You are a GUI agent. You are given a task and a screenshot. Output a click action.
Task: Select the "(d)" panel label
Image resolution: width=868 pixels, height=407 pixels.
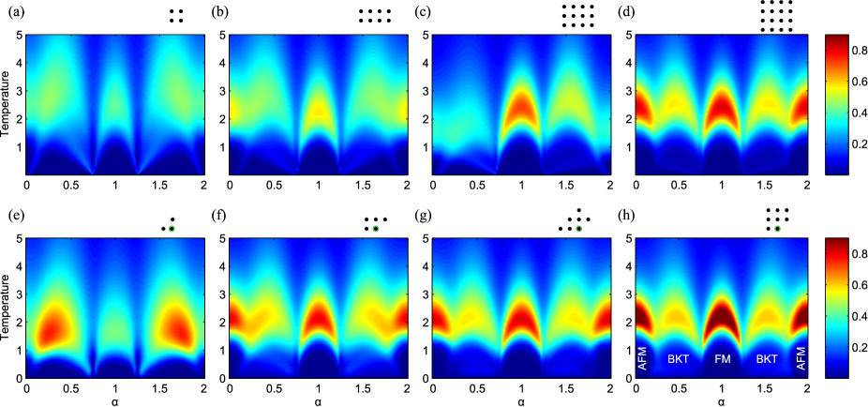pos(625,14)
